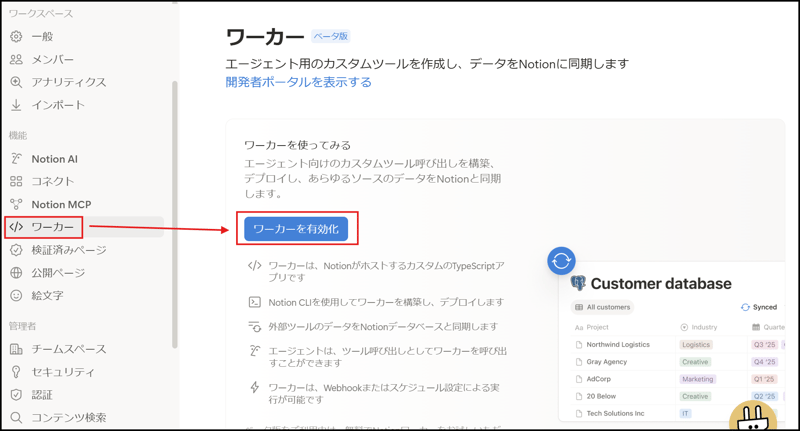The height and width of the screenshot is (431, 800).
Task: Click the page icon beside AdCorp
Action: (x=579, y=379)
